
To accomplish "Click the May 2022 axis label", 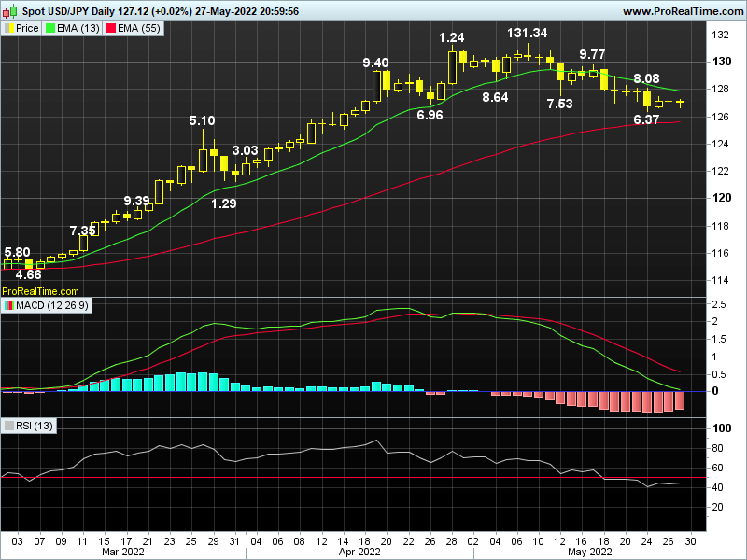I will coord(588,552).
